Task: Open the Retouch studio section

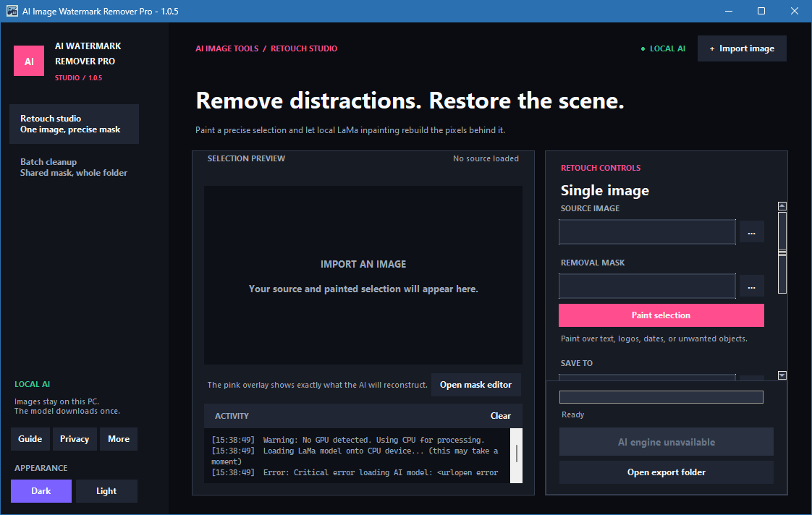Action: 74,124
